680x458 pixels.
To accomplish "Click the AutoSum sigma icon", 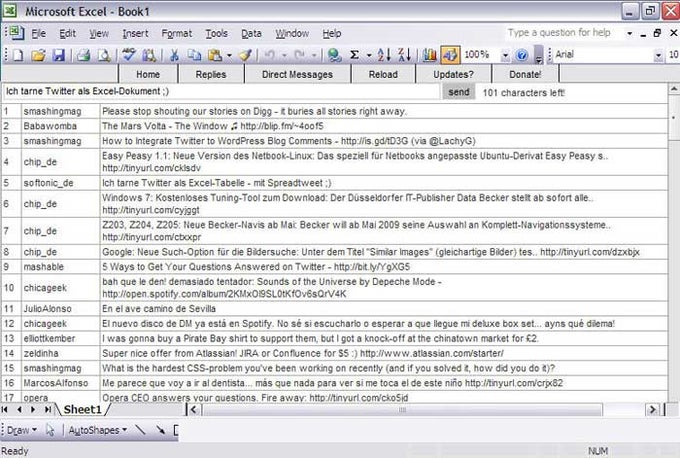I will 354,55.
